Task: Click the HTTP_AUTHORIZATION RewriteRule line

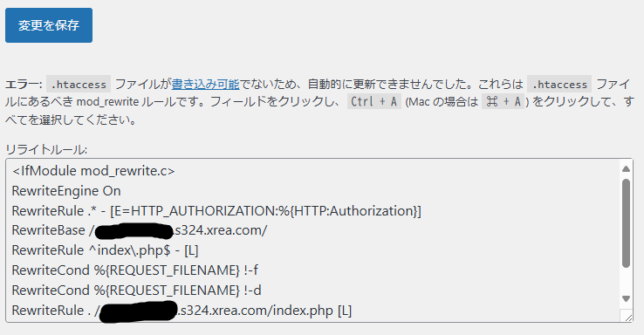Action: [216, 210]
